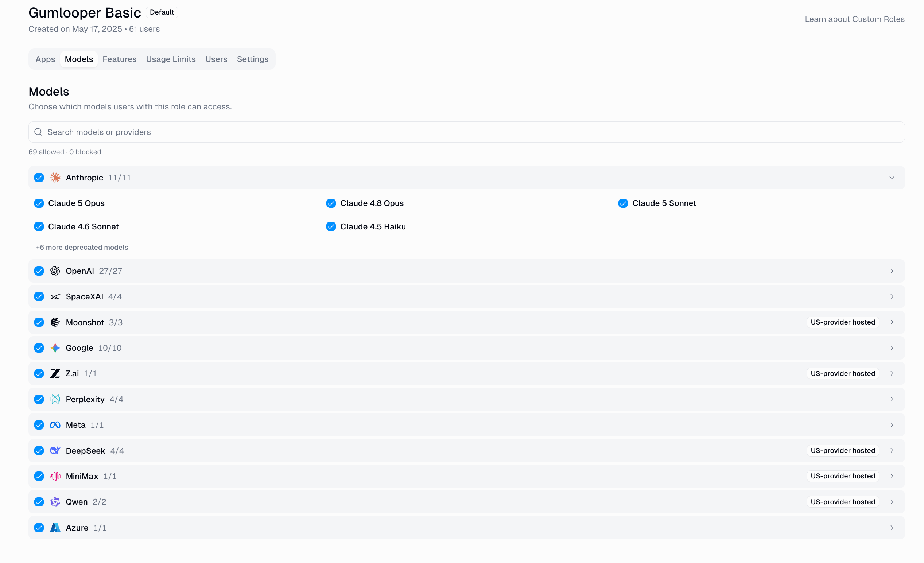This screenshot has width=924, height=563.
Task: Expand the DeepSeek row chevron
Action: point(892,450)
